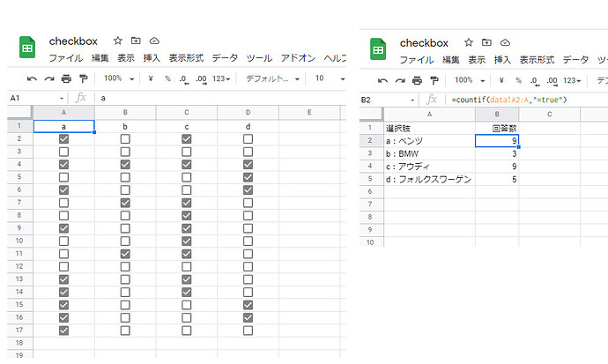This screenshot has width=608, height=364.
Task: Select paint format tool in left window
Action: (84, 79)
